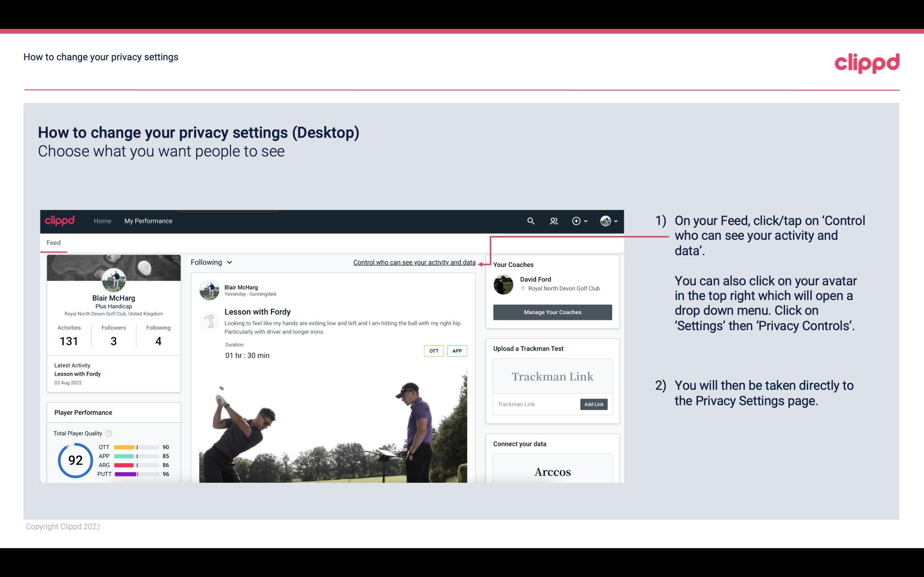Enable Arccos data connection toggle
This screenshot has height=577, width=924.
tap(552, 472)
